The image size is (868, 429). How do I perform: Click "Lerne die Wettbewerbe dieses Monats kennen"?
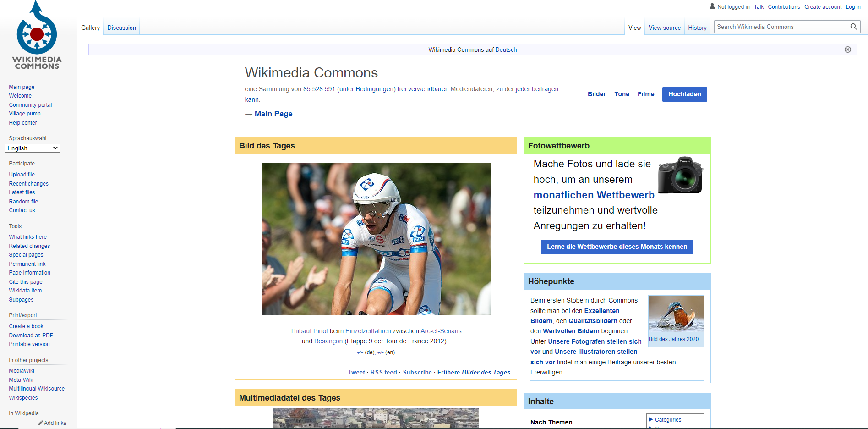coord(617,247)
